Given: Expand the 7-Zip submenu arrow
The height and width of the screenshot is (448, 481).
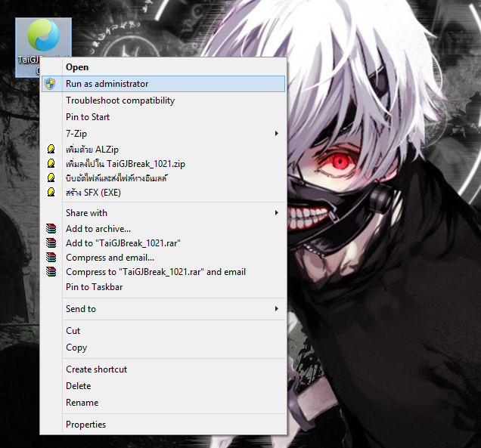Looking at the screenshot, I should click(x=276, y=133).
